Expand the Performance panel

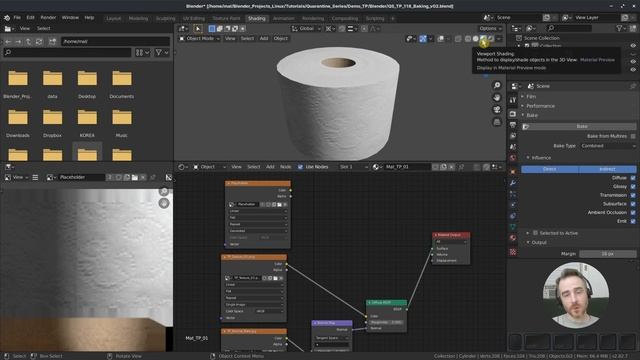click(x=540, y=106)
